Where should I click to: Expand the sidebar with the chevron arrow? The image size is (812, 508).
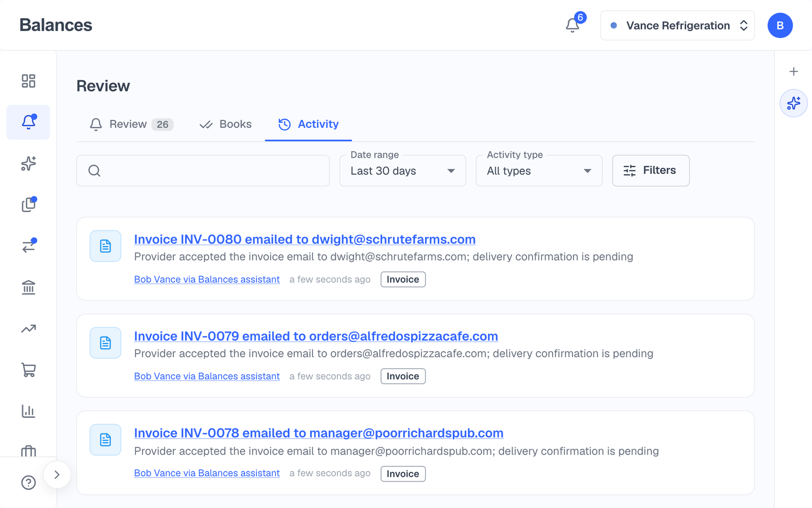click(57, 475)
